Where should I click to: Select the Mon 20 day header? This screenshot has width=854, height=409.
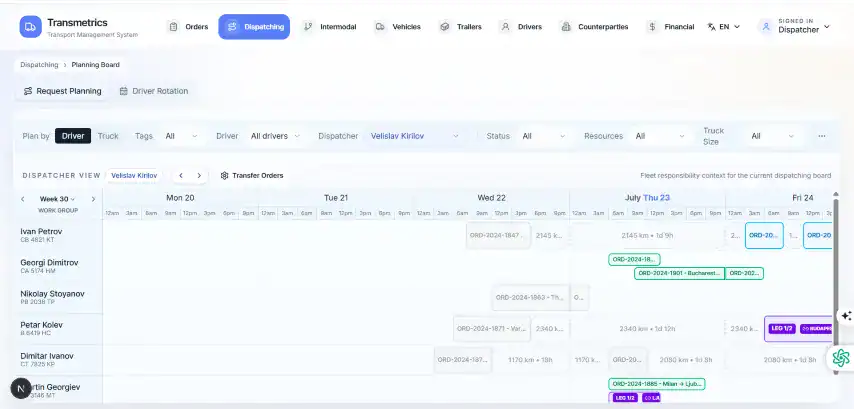(180, 198)
